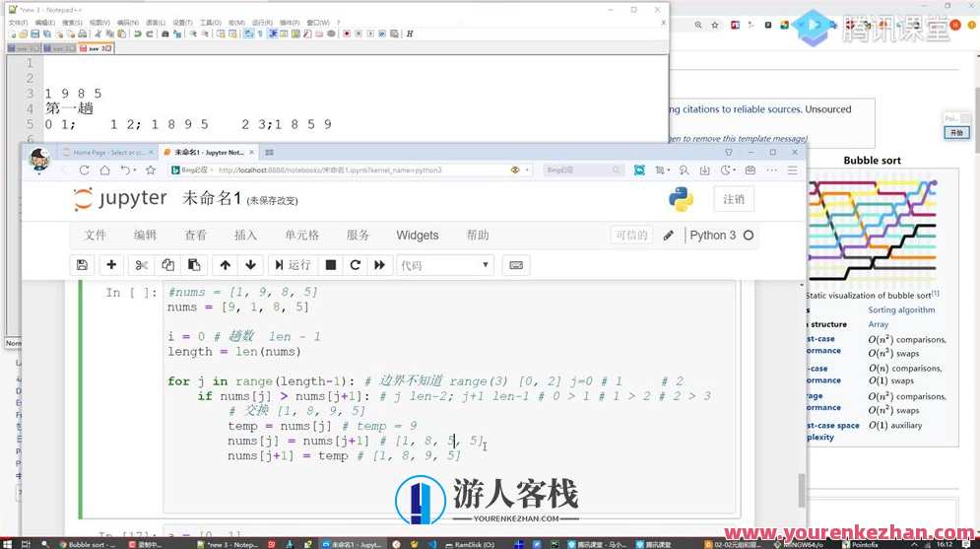Image resolution: width=980 pixels, height=549 pixels.
Task: Open the Widgets menu in Jupyter
Action: 418,236
